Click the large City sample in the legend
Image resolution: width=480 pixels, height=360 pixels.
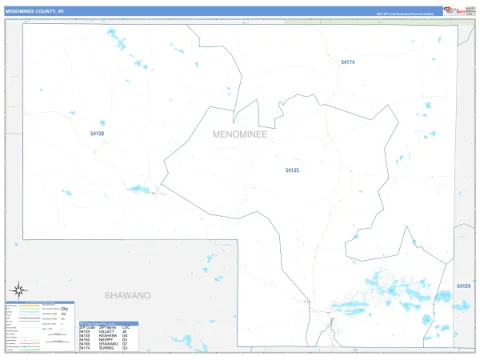tap(64, 309)
